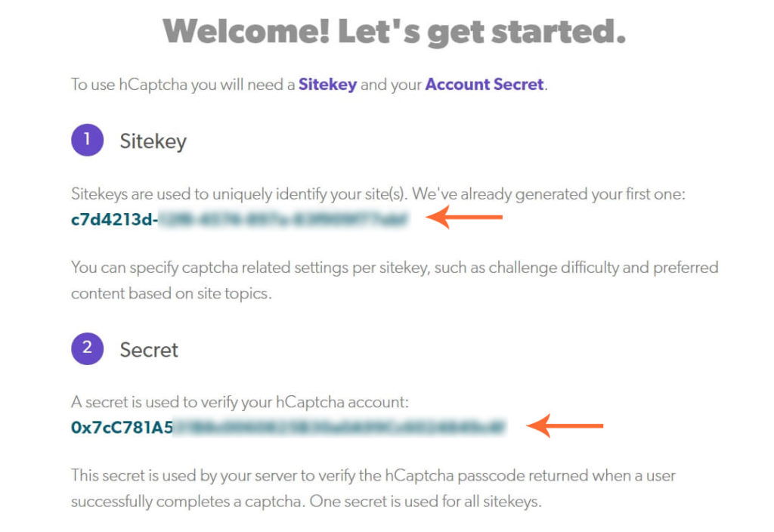Select the sitekey value starting c7d4213d
774x532 pixels.
240,219
